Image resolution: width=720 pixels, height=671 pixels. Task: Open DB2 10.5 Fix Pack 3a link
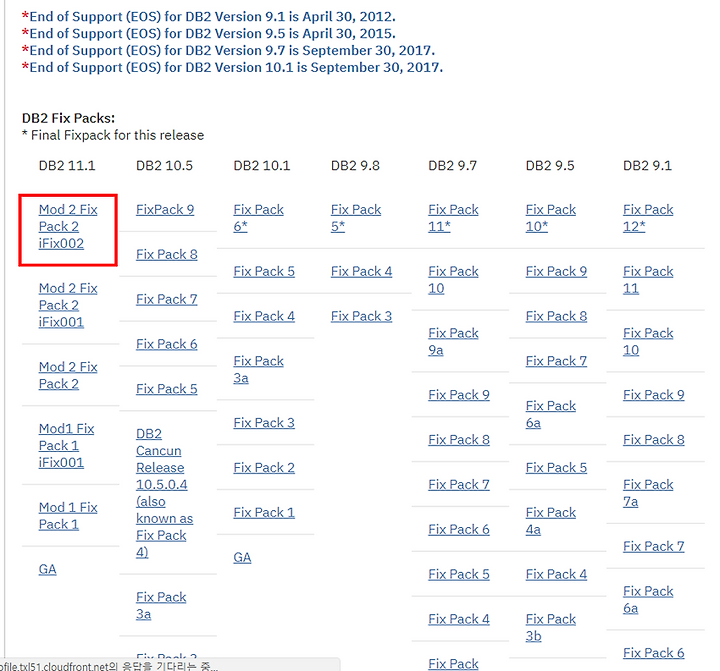(x=161, y=605)
